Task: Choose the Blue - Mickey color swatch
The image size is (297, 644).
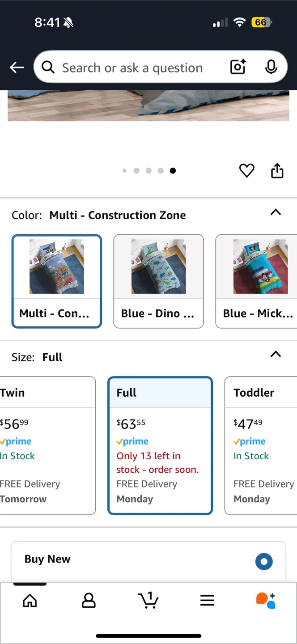Action: pyautogui.click(x=257, y=281)
